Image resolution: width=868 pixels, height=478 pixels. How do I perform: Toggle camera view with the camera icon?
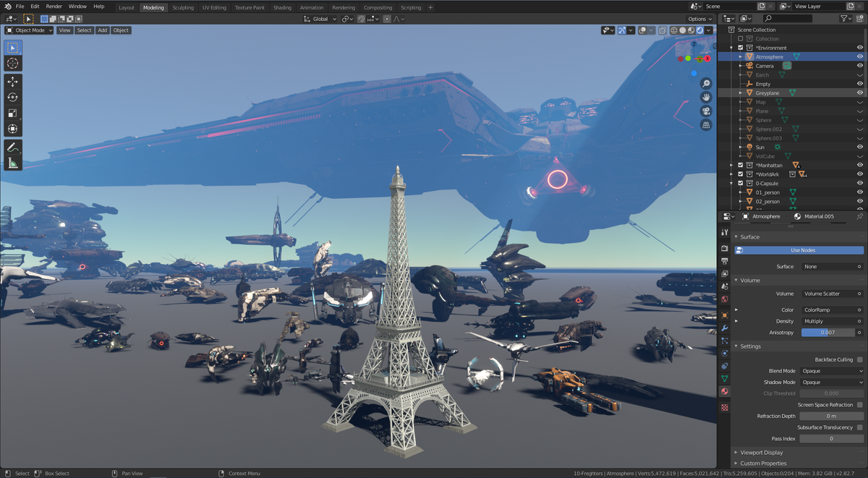[x=706, y=111]
